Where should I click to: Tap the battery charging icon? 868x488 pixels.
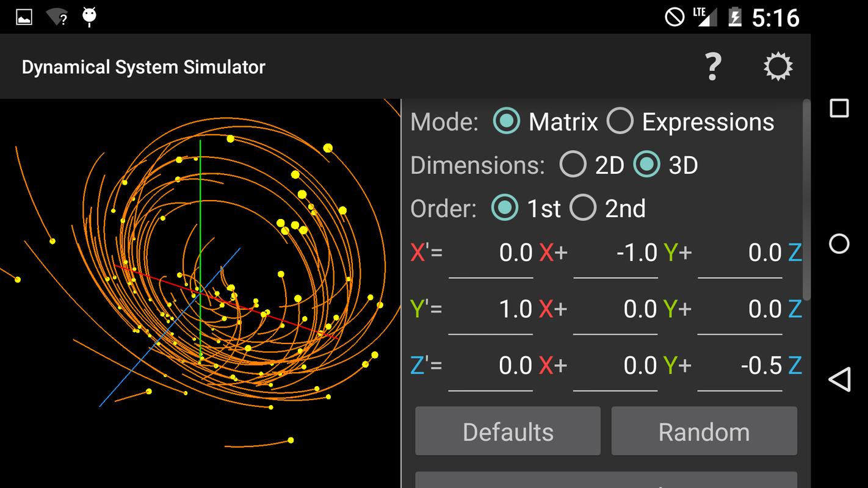[735, 17]
